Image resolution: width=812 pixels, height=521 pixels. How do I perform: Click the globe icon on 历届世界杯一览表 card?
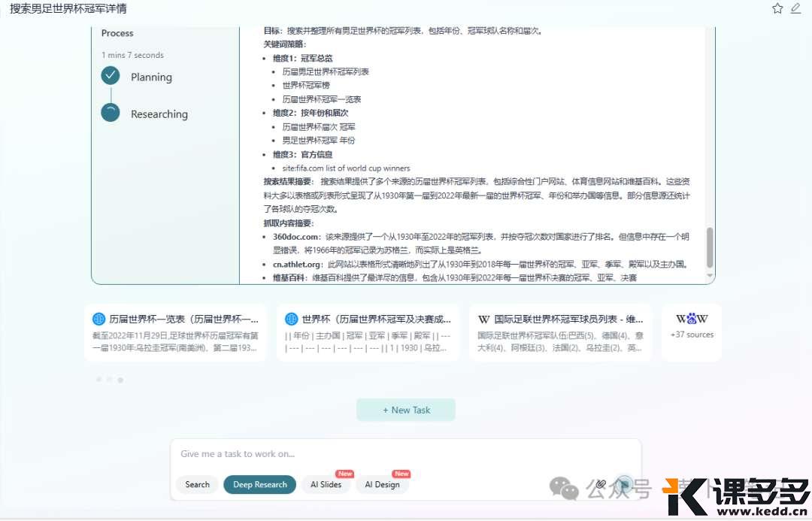tap(98, 319)
